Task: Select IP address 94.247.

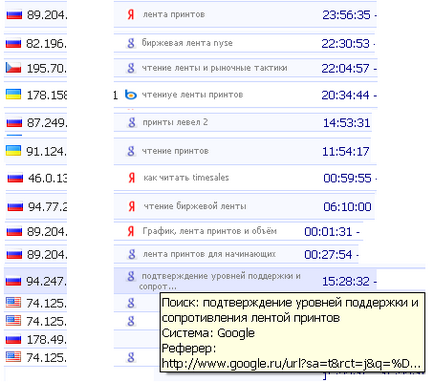Action: coord(46,282)
